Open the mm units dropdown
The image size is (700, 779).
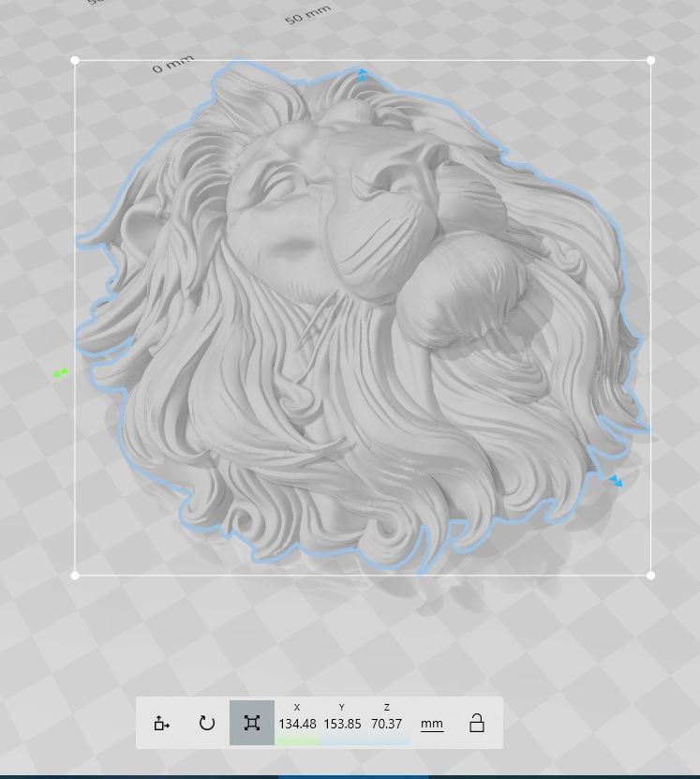(x=431, y=724)
